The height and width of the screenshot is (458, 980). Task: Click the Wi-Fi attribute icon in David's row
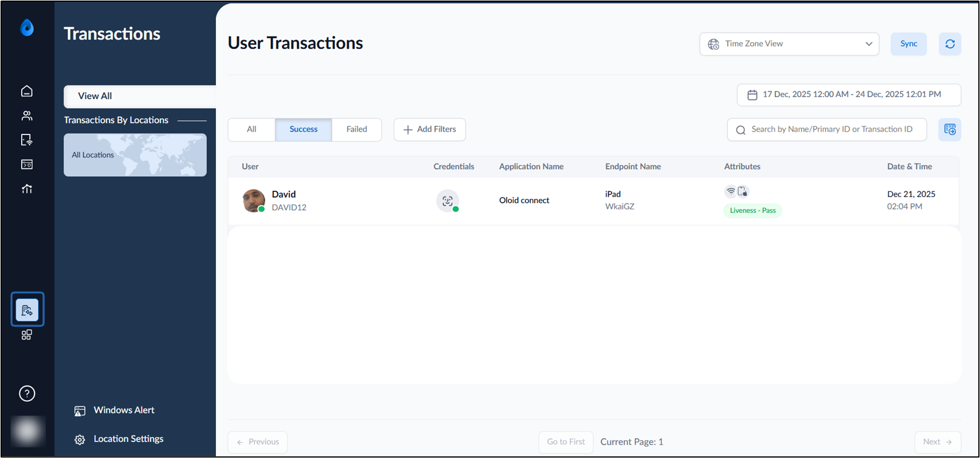point(730,191)
